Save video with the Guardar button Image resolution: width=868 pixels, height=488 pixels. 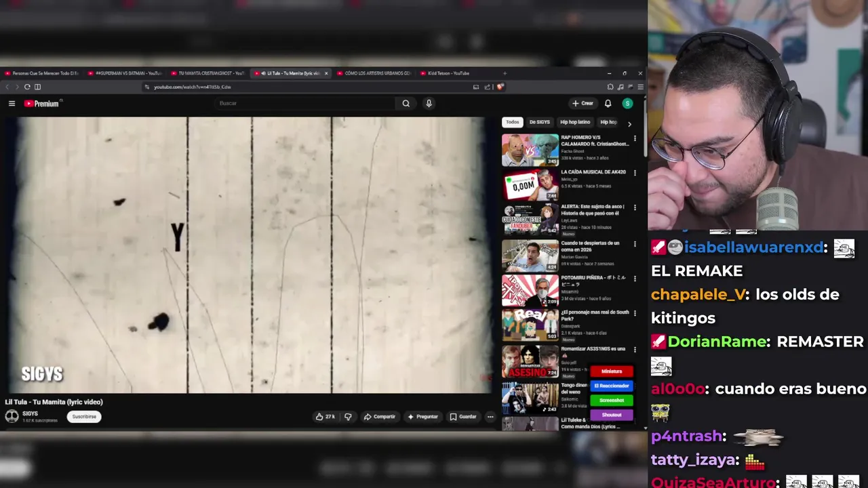pos(463,417)
